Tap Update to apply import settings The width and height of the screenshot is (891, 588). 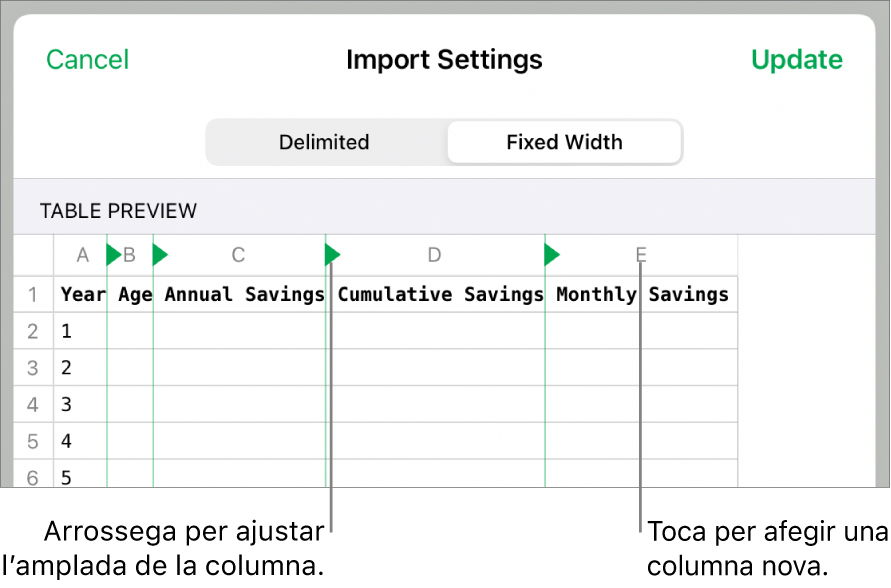[x=796, y=60]
